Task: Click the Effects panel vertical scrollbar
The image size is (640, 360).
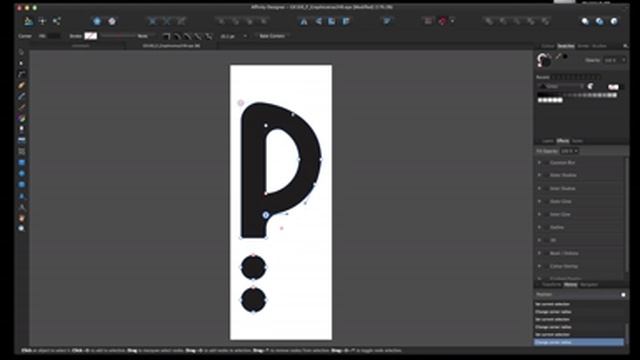Action: coord(627,214)
